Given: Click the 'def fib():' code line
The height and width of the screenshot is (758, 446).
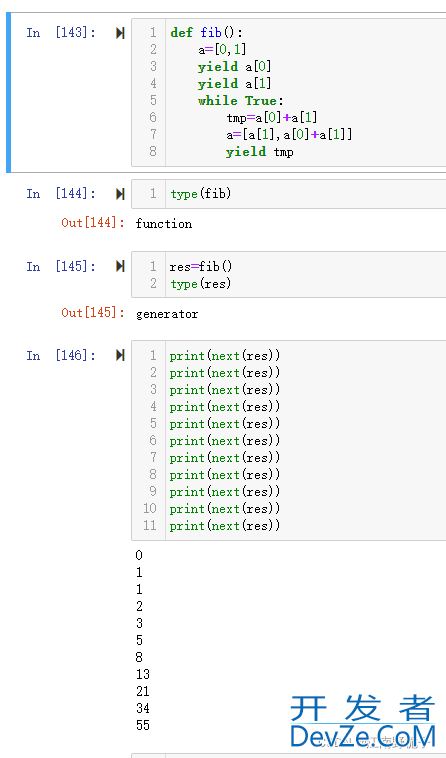Looking at the screenshot, I should click(x=207, y=33).
